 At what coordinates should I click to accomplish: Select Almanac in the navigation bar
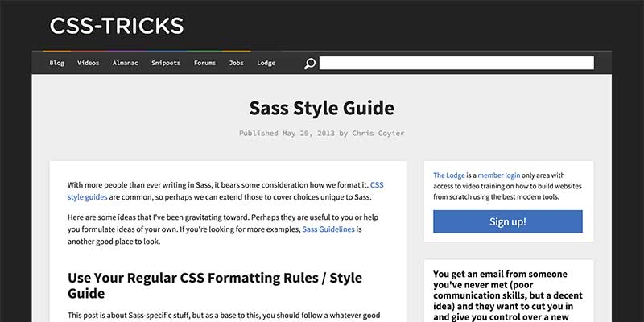[x=125, y=63]
